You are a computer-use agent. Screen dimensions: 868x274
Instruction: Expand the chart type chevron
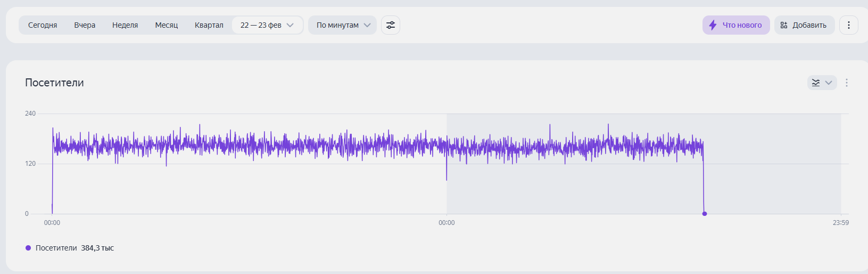tap(829, 83)
